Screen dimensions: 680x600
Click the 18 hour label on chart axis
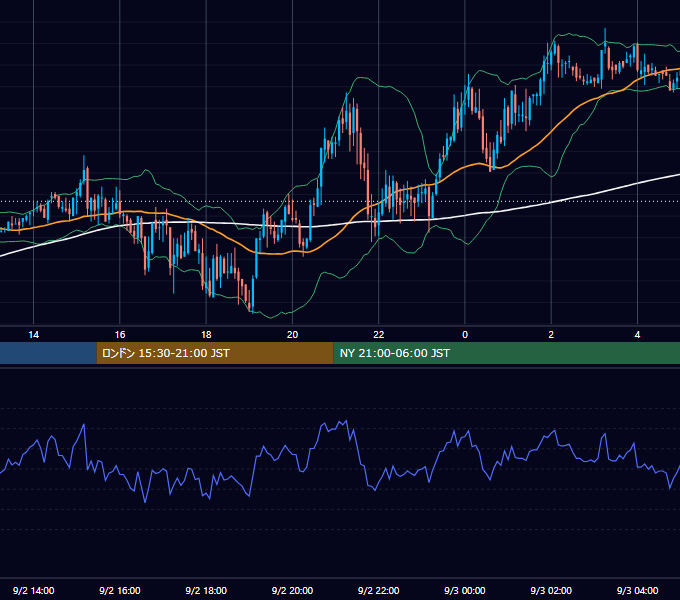pos(206,335)
